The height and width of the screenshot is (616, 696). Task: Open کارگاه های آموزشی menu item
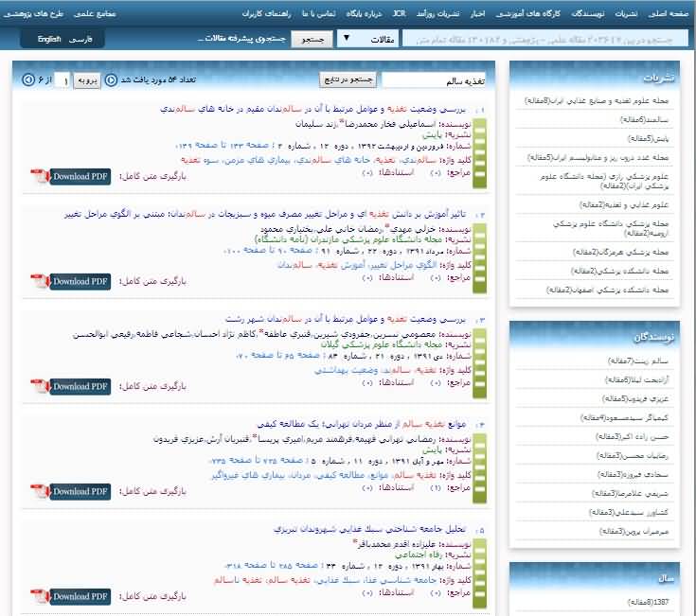(528, 14)
